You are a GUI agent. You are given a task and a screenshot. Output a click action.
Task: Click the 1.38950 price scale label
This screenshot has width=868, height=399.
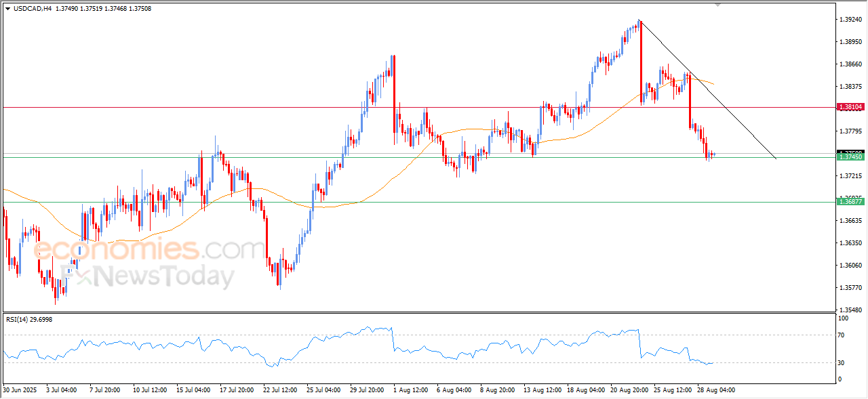click(850, 42)
